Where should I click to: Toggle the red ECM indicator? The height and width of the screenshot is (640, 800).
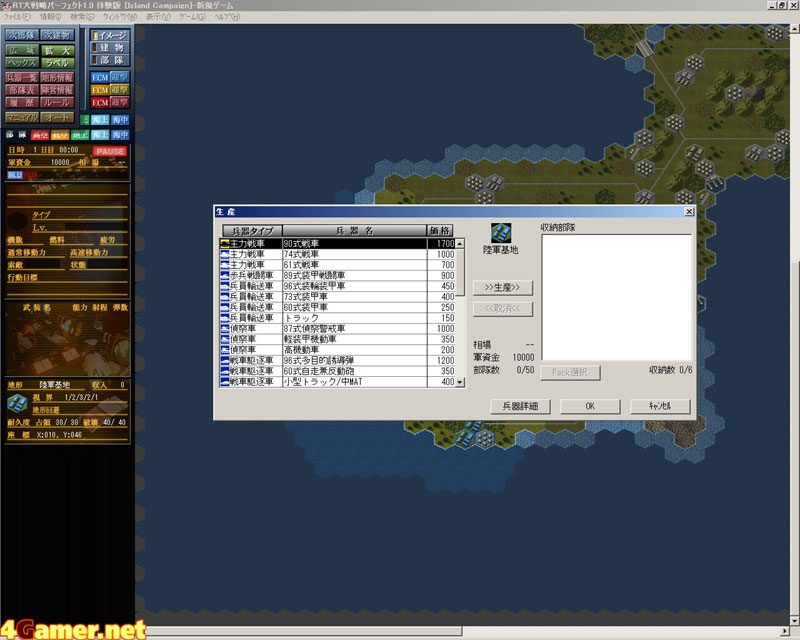tap(100, 103)
